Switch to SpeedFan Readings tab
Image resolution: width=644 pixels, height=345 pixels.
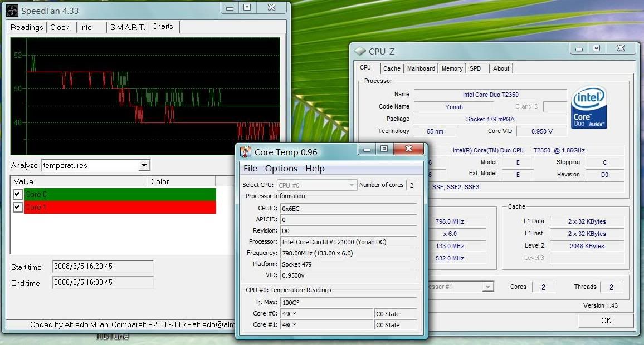pyautogui.click(x=27, y=27)
